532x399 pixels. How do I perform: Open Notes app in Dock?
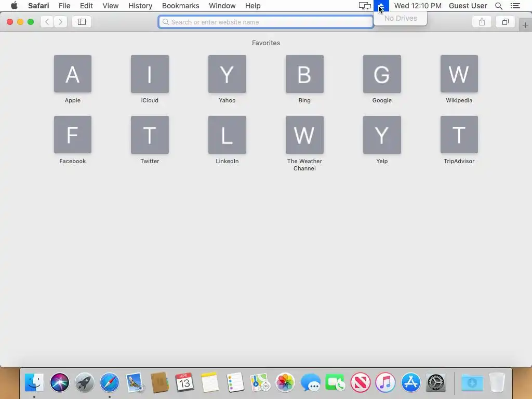coord(210,382)
